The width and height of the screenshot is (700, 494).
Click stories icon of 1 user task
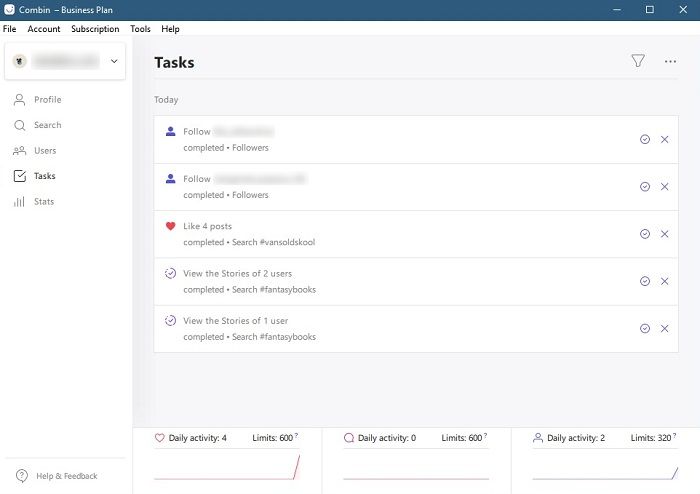click(171, 320)
